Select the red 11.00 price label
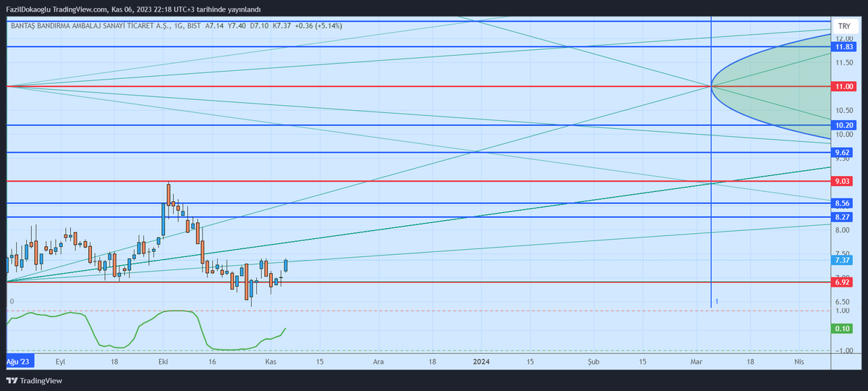Viewport: 868px width, 391px height. [843, 86]
